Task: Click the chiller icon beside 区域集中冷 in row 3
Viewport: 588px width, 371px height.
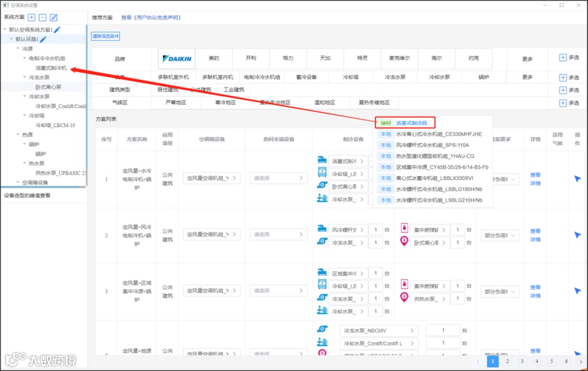Action: tap(322, 272)
